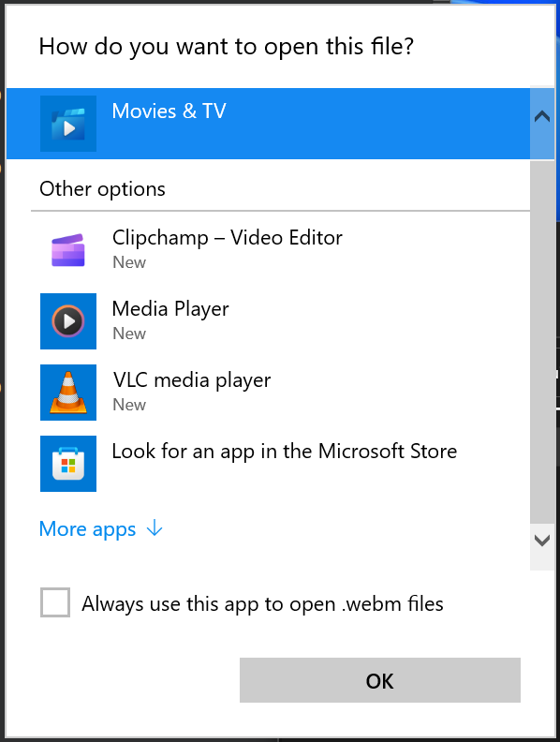Click the 'Always use this app to open .webm files' label
Viewport: 560px width, 742px height.
(262, 604)
